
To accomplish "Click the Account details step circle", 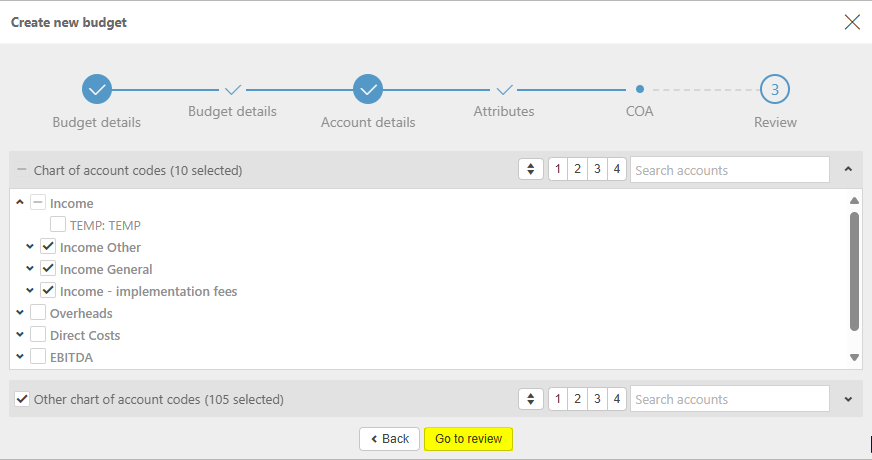I will (368, 89).
